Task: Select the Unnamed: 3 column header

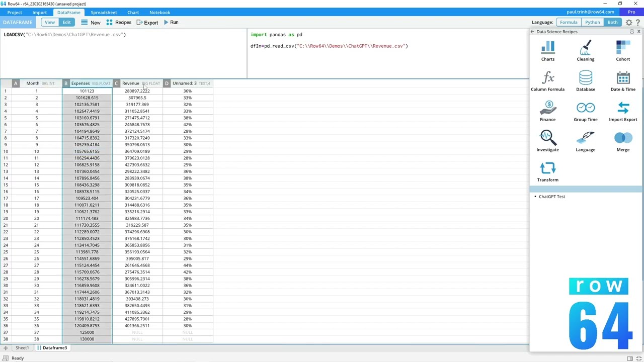Action: pyautogui.click(x=188, y=83)
